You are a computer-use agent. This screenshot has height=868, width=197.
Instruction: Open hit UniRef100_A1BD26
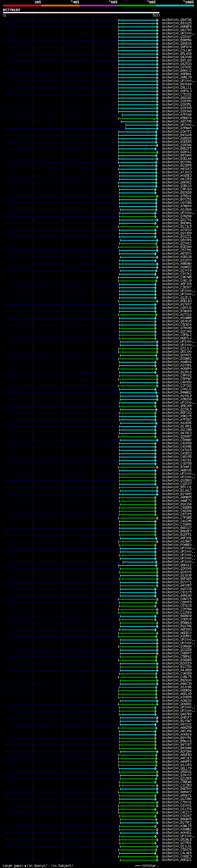(177, 139)
